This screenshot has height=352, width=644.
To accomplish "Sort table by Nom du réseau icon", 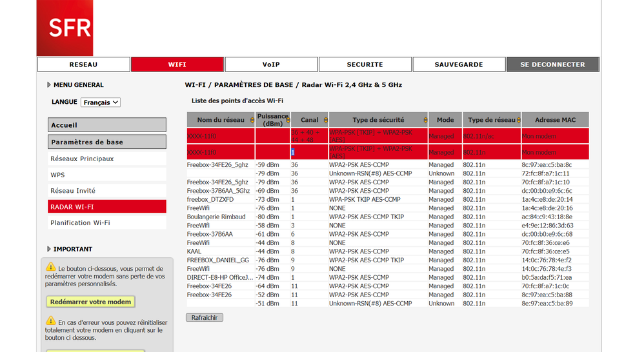I will [x=252, y=120].
